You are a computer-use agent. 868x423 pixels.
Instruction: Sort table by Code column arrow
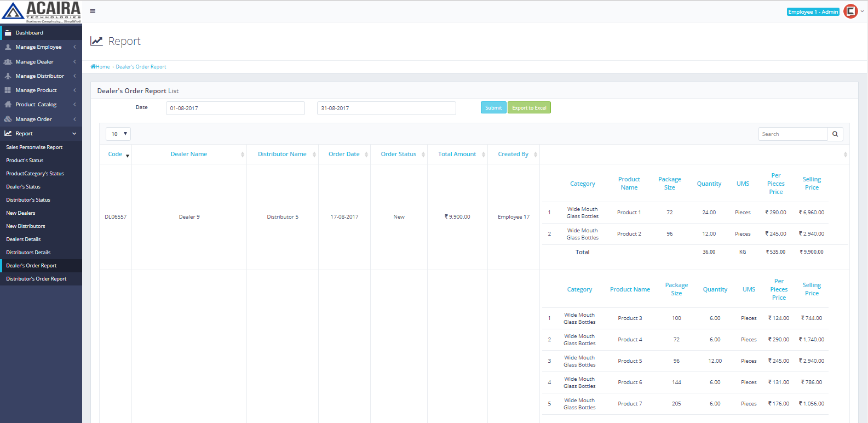128,156
